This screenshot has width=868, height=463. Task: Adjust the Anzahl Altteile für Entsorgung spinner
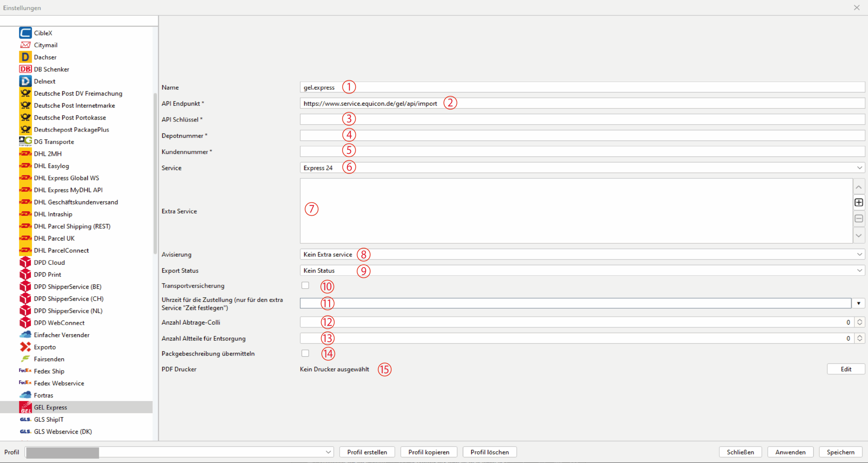(x=860, y=338)
